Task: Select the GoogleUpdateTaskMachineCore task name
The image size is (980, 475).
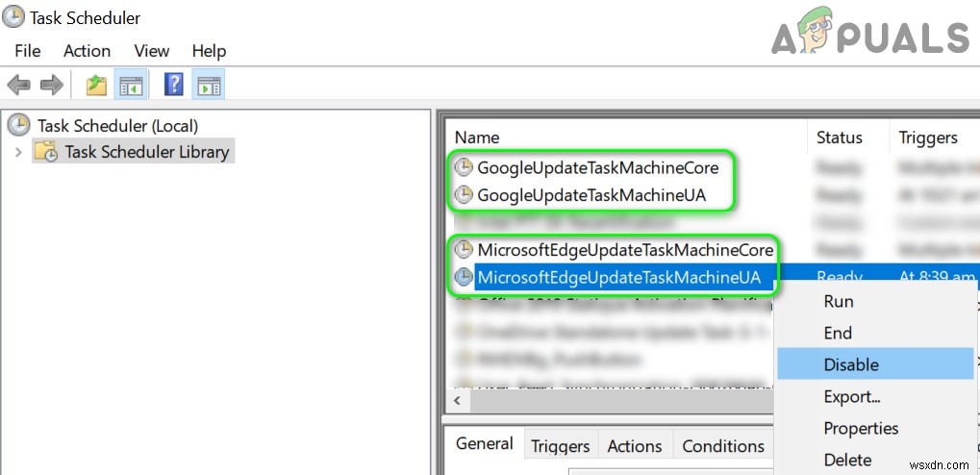Action: tap(598, 167)
